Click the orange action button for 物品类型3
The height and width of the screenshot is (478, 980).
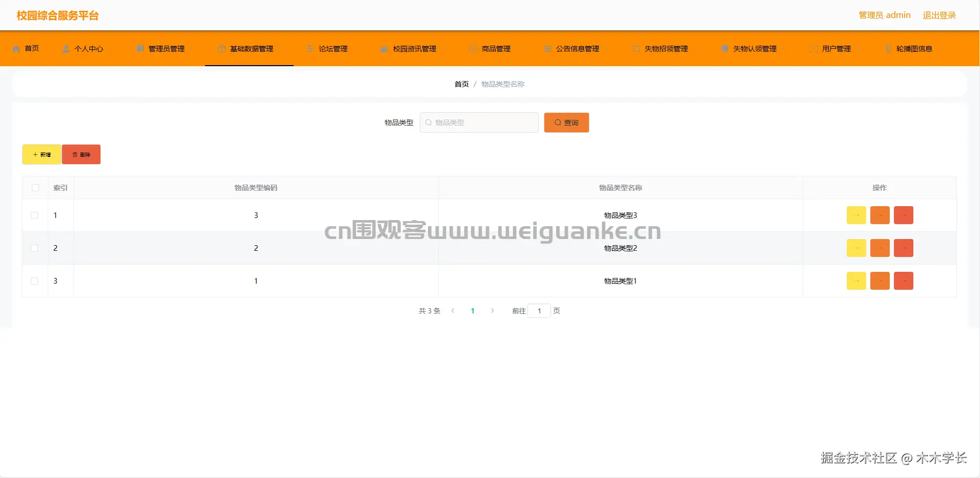click(880, 215)
